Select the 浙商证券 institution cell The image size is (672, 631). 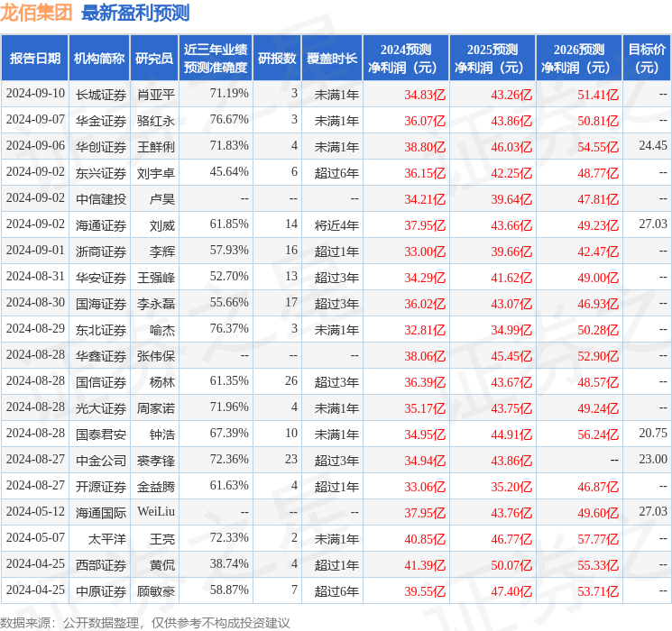101,251
